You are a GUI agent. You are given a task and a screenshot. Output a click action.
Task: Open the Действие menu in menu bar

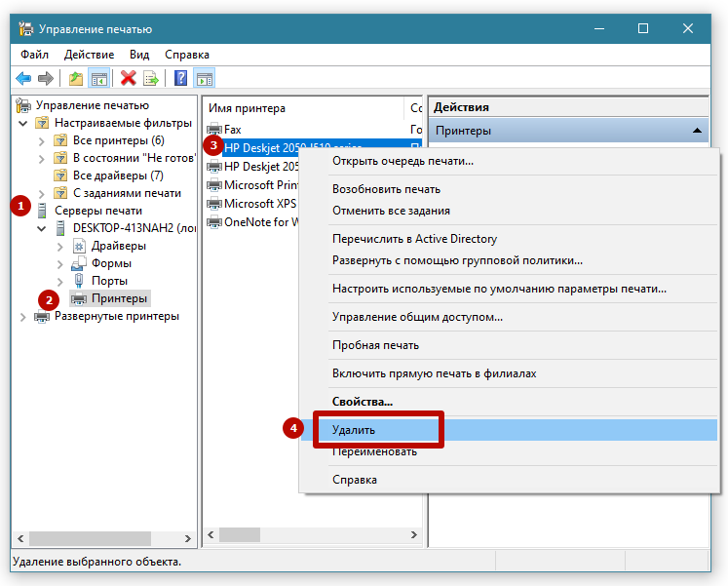(89, 55)
